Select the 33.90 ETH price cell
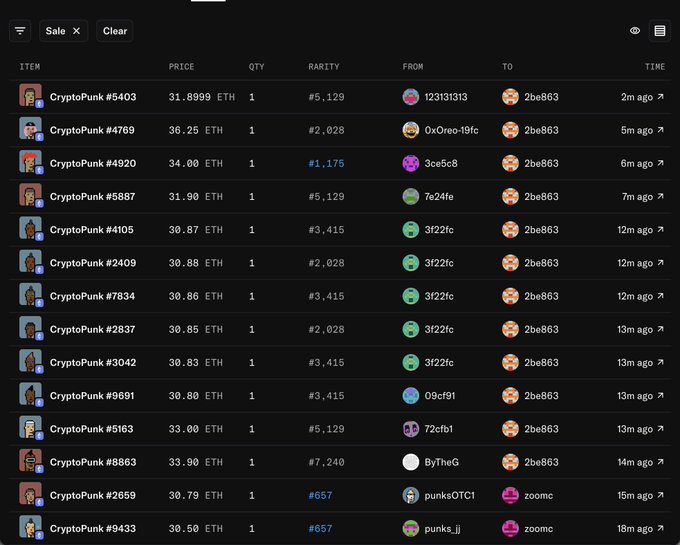Image resolution: width=680 pixels, height=545 pixels. point(196,462)
